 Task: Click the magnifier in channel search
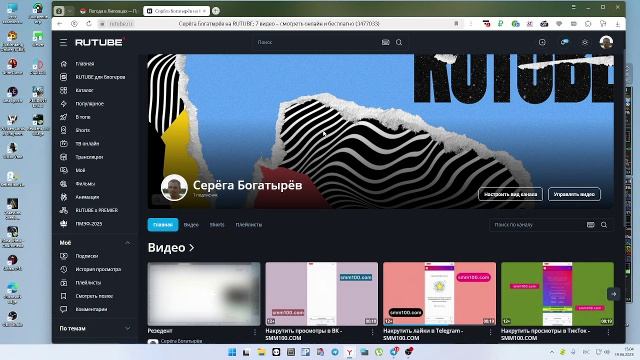pyautogui.click(x=604, y=224)
